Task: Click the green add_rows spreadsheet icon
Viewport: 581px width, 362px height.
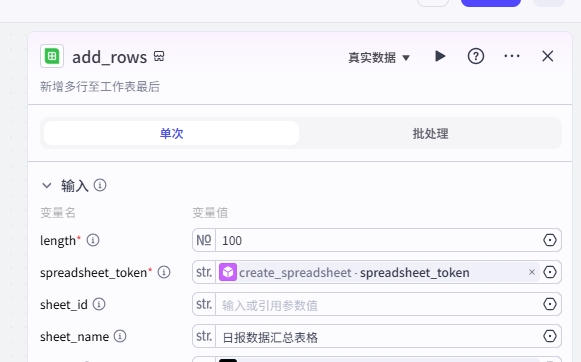Action: pyautogui.click(x=52, y=56)
